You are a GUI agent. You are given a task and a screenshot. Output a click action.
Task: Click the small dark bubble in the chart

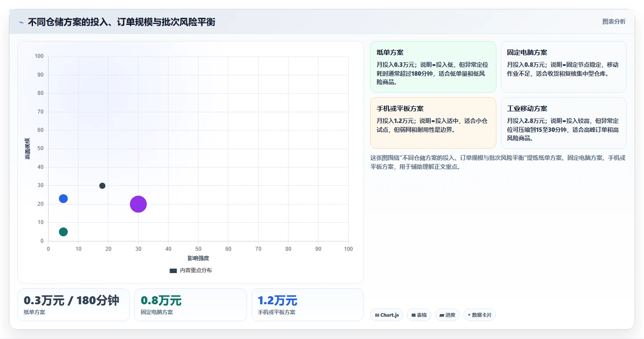[x=102, y=186]
